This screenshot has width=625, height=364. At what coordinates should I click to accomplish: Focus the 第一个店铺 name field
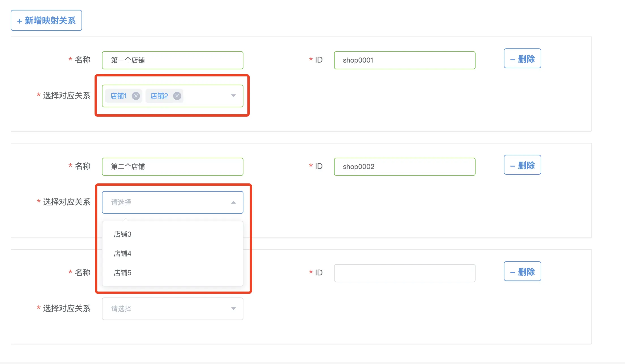pos(172,60)
